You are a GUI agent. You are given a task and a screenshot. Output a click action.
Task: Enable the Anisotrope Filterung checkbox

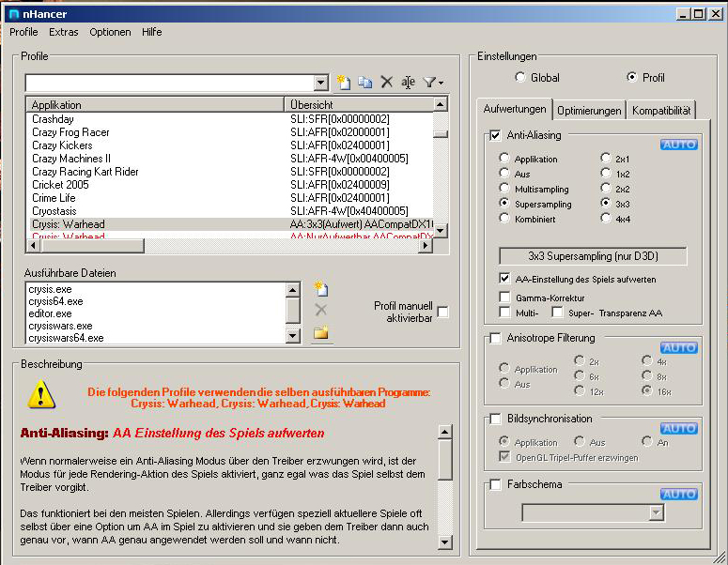(x=495, y=338)
